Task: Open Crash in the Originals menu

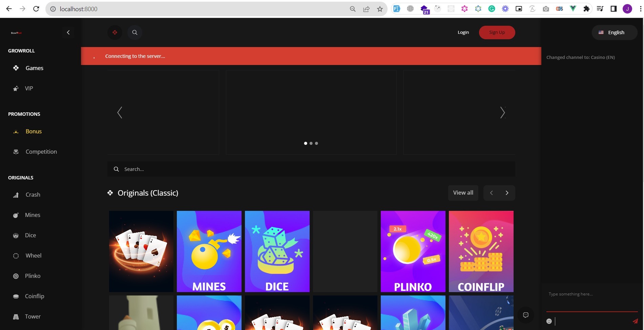Action: point(33,195)
